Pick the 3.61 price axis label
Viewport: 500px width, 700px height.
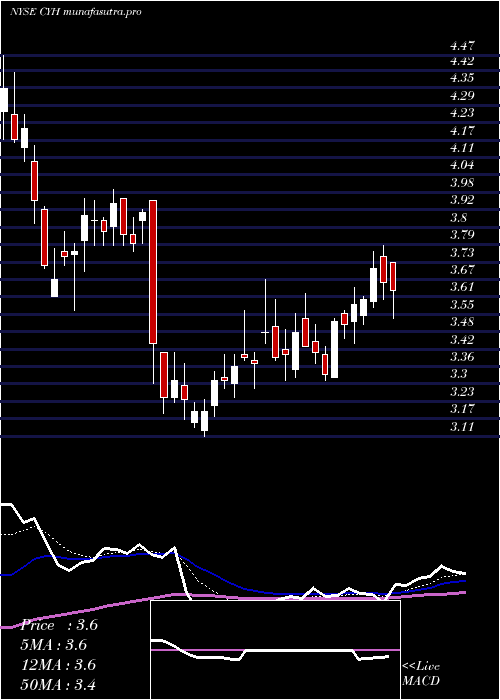tap(462, 288)
